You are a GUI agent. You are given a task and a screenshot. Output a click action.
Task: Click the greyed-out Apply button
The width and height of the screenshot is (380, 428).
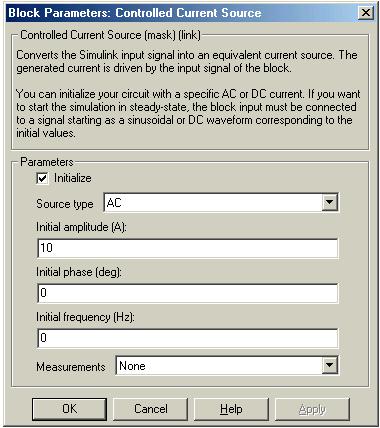point(312,409)
